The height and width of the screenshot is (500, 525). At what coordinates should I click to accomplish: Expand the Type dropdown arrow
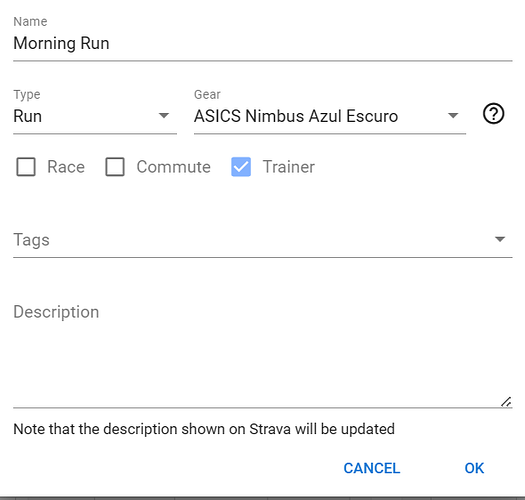click(164, 116)
